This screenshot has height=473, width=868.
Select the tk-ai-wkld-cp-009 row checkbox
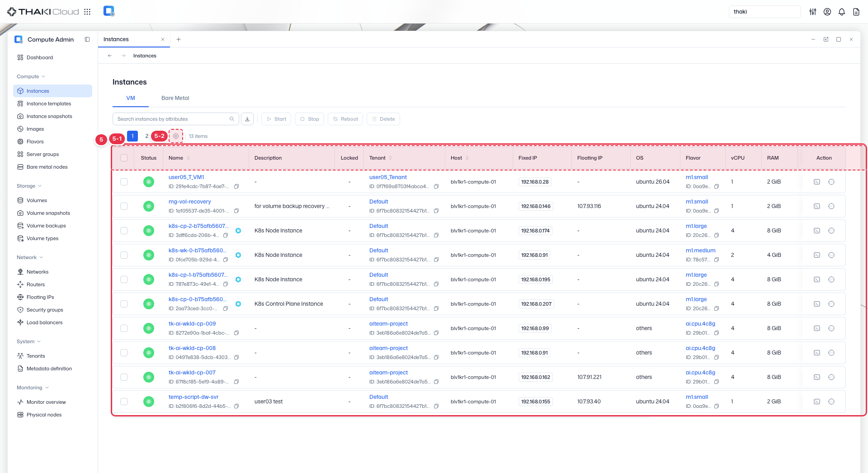[124, 328]
